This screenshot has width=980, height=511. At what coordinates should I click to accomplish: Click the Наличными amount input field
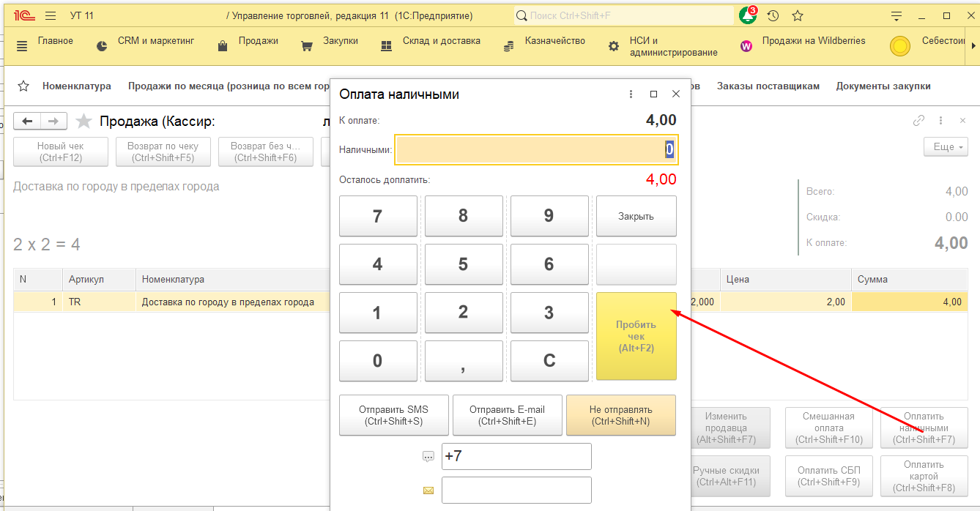[536, 149]
